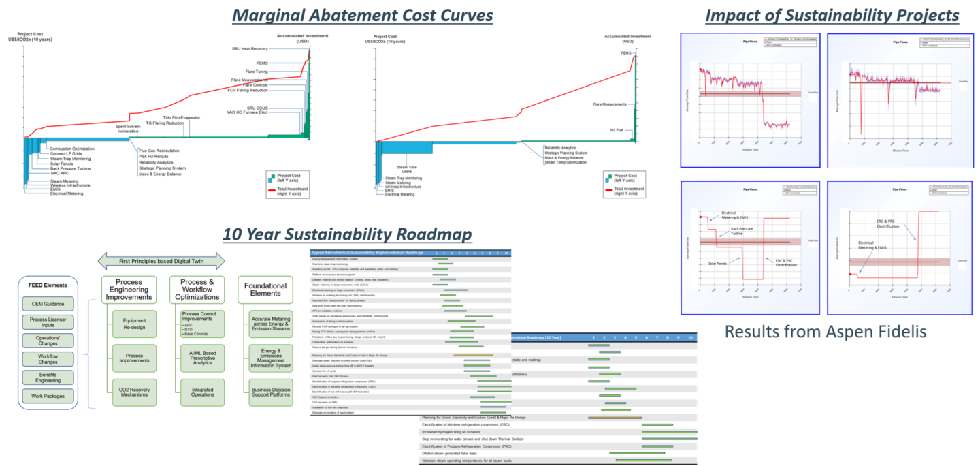The width and height of the screenshot is (980, 466).
Task: Select the NAO APC label
Action: (60, 174)
